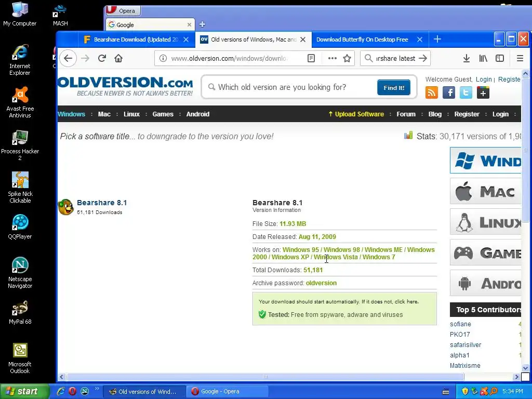Click the Windows category sidebar banner
This screenshot has height=399, width=532.
tap(486, 160)
